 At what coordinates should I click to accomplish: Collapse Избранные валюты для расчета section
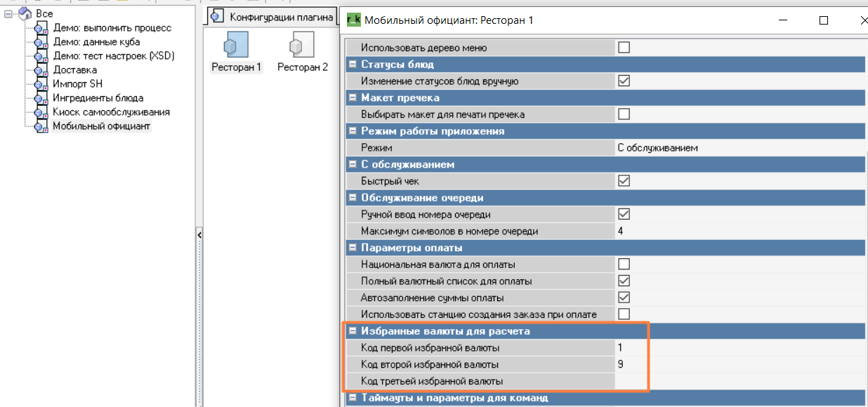[x=353, y=331]
